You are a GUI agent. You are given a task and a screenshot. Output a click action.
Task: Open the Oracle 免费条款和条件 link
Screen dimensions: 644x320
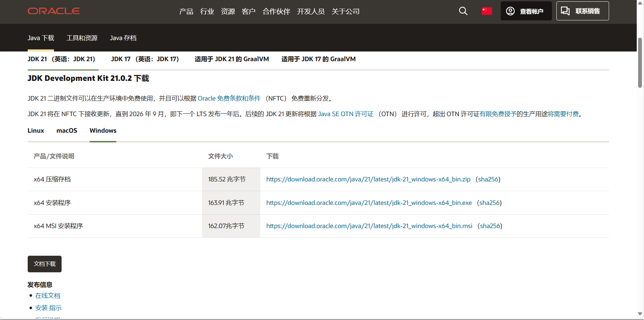pos(229,98)
